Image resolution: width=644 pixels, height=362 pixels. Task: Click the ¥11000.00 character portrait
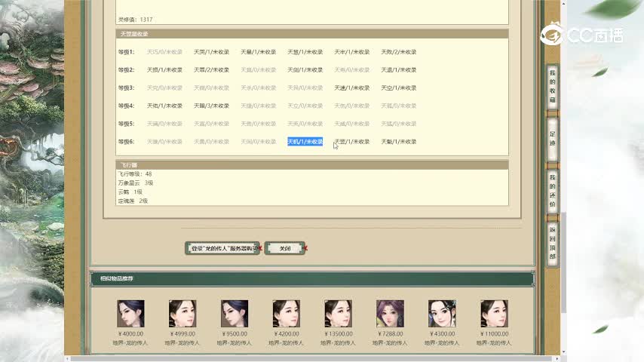tap(494, 313)
